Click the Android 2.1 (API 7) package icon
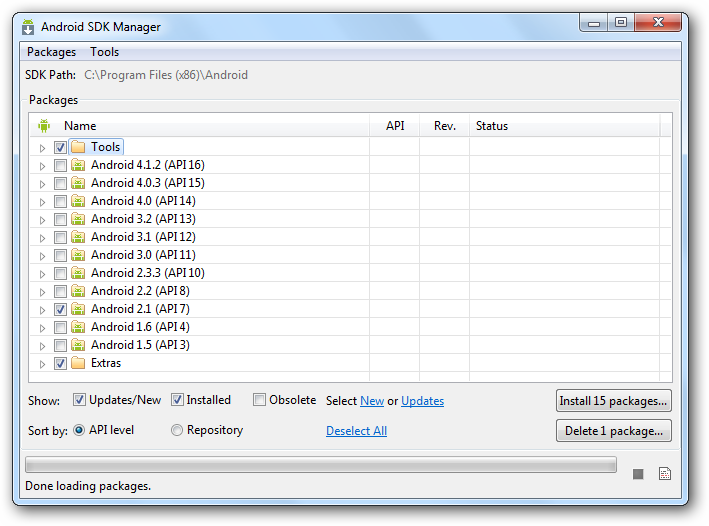Screen dimensions: 709x526 pyautogui.click(x=78, y=309)
